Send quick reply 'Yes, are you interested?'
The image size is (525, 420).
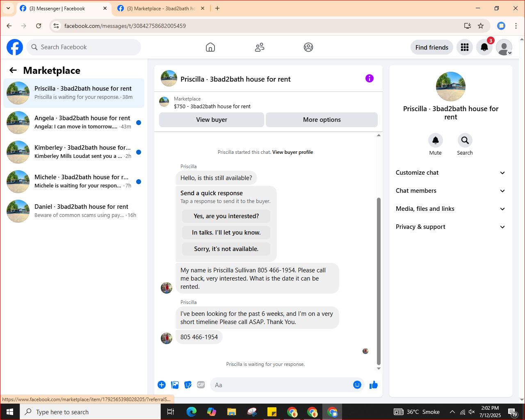coord(226,216)
